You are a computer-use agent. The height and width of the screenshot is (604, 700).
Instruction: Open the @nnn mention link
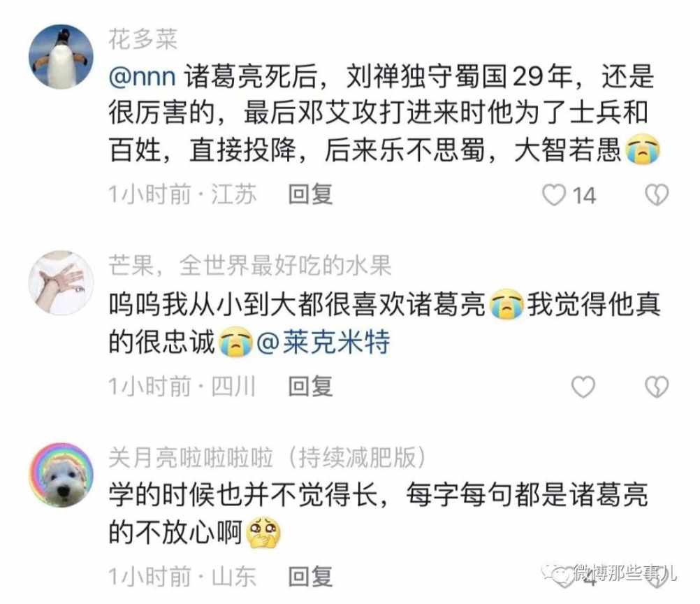(x=142, y=76)
